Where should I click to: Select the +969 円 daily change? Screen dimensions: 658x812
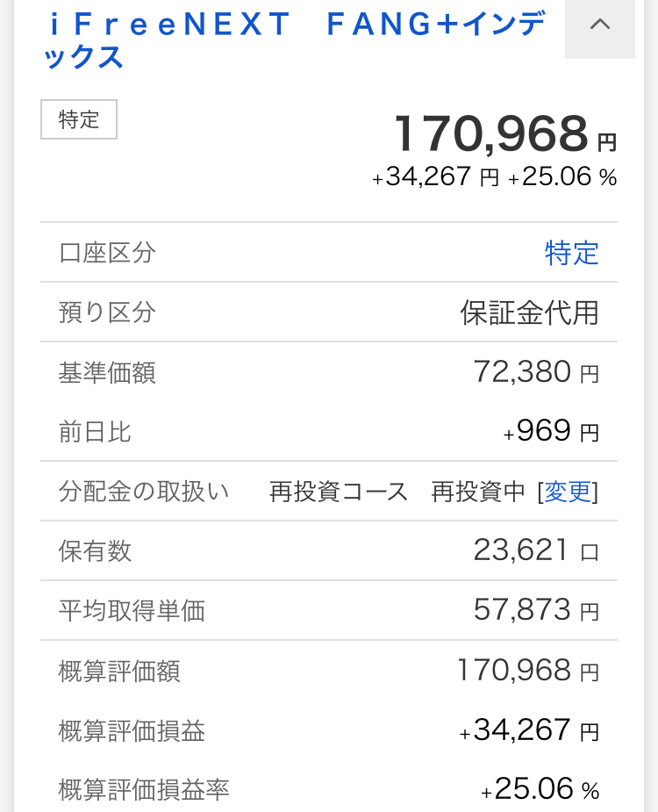click(551, 431)
